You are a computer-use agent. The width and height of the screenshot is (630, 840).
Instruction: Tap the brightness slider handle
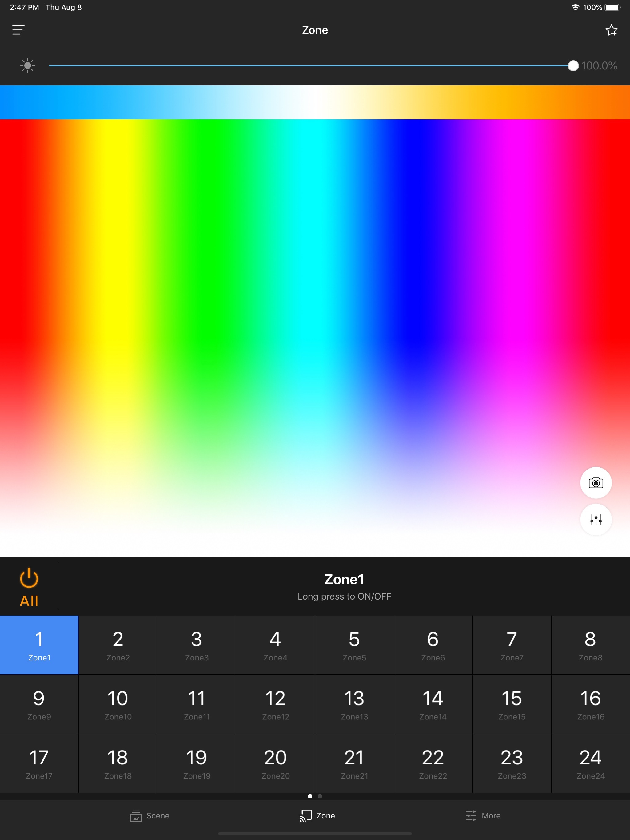coord(573,66)
